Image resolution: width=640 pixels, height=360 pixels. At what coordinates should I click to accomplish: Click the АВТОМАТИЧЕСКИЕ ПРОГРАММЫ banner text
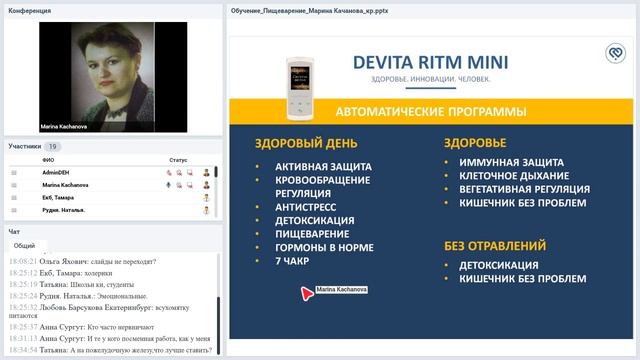point(431,112)
